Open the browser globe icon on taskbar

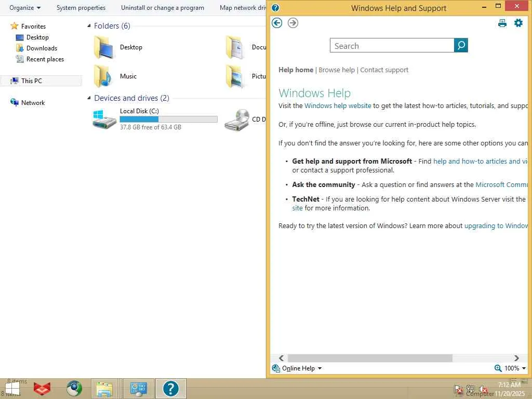pos(74,389)
